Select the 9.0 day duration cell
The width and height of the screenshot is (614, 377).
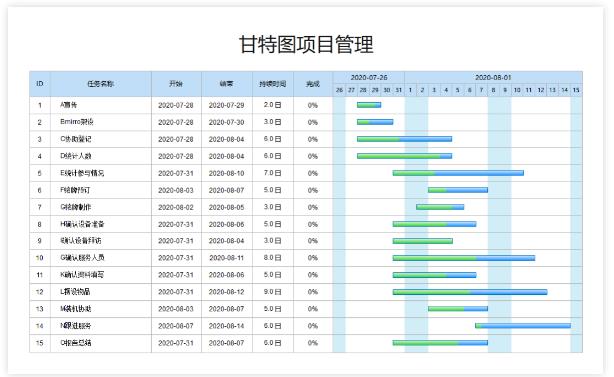point(273,292)
